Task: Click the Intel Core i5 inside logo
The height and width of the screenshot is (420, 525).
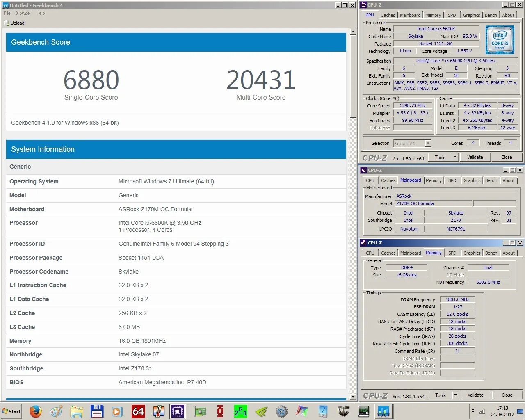Action: coord(500,40)
